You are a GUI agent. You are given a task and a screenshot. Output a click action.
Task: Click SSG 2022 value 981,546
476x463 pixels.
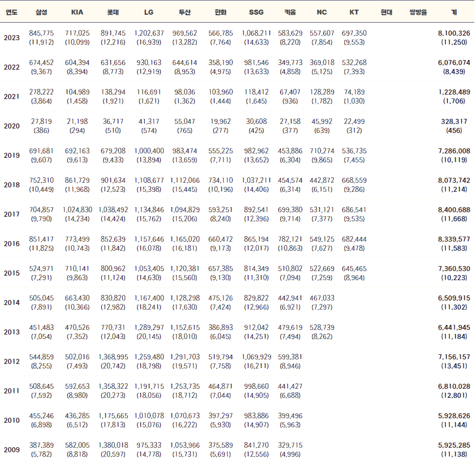[x=256, y=62]
